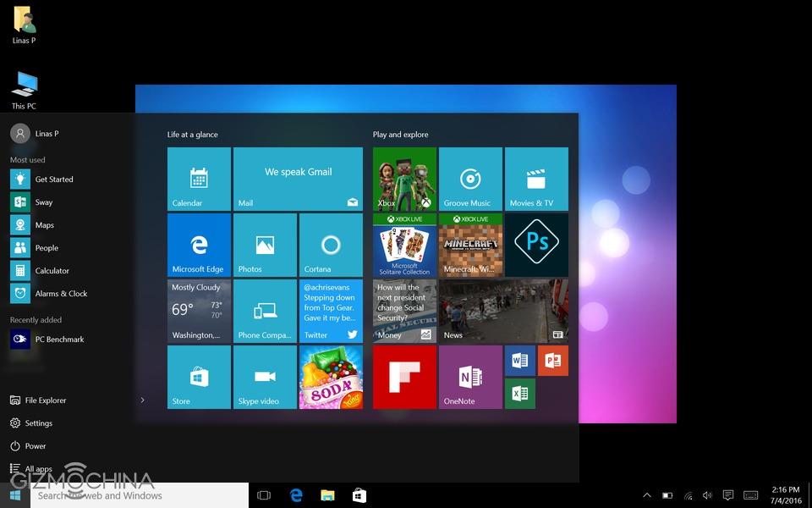This screenshot has height=508, width=812.
Task: Open Get Started from Most used
Action: point(53,179)
